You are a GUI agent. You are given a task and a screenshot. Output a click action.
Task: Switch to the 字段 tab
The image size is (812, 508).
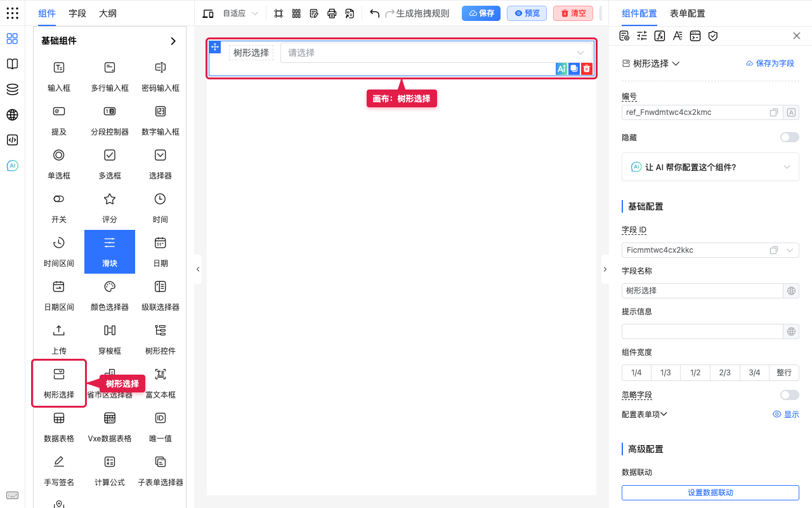tap(77, 13)
